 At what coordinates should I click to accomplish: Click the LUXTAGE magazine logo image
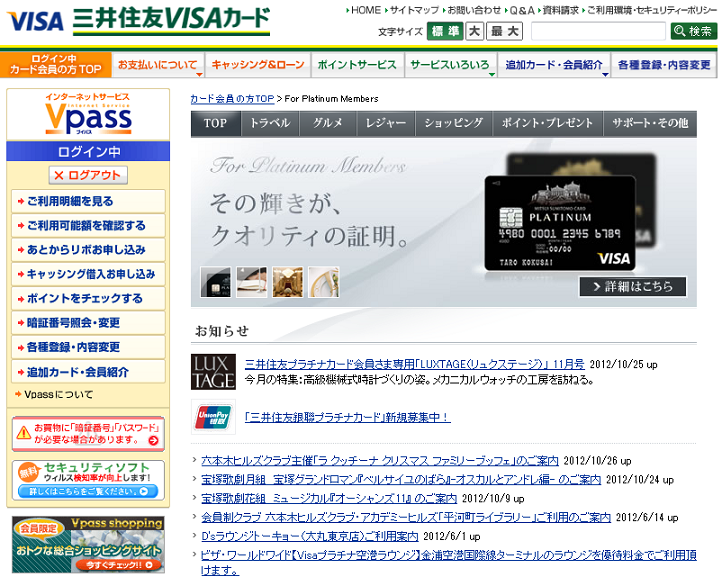[x=213, y=372]
